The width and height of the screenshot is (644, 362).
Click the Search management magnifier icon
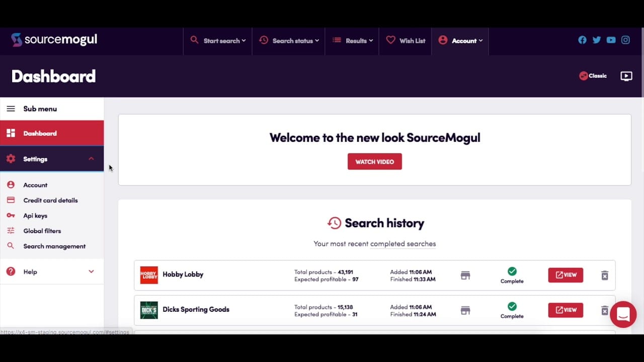click(11, 246)
